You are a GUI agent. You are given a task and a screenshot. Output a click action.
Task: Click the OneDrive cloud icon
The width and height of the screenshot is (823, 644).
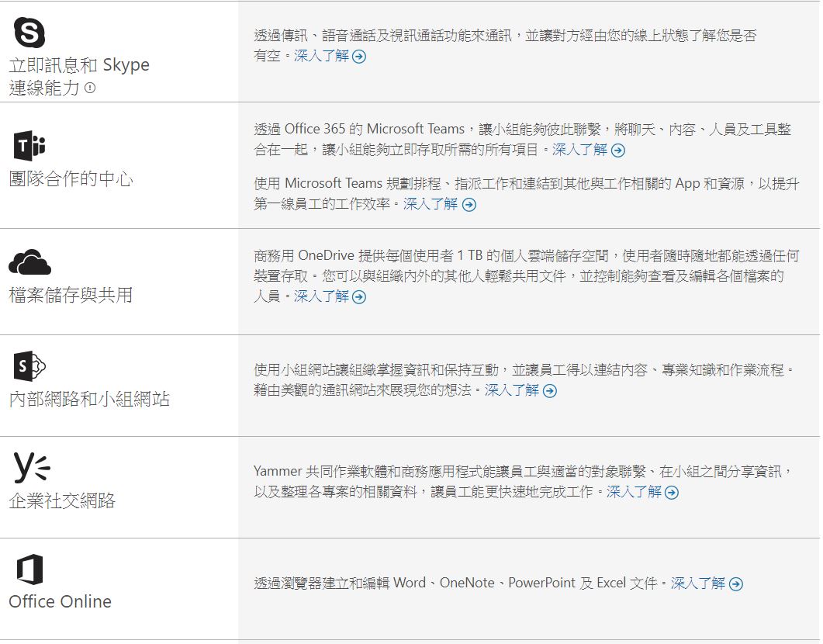point(29,263)
